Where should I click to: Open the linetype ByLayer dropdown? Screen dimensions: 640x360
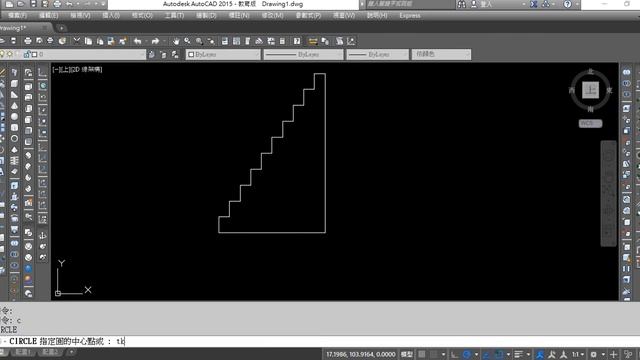[x=303, y=54]
